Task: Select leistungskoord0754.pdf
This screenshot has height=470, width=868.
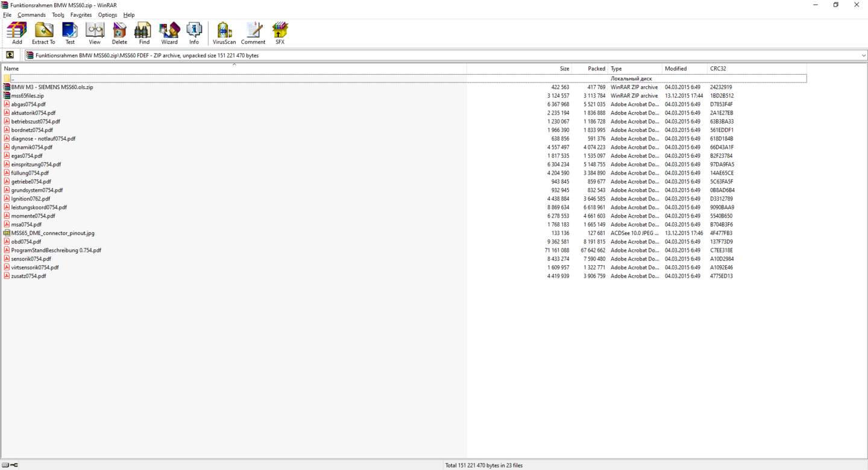Action: (39, 207)
